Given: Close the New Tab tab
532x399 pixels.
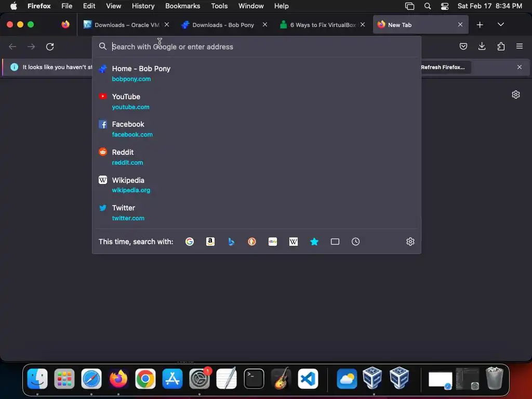Looking at the screenshot, I should point(460,24).
